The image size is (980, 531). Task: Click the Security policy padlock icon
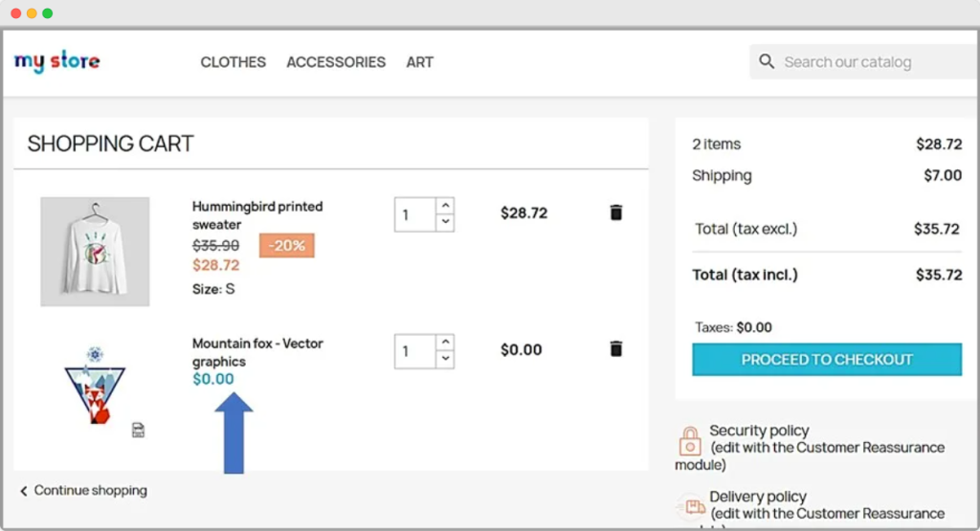click(x=689, y=441)
